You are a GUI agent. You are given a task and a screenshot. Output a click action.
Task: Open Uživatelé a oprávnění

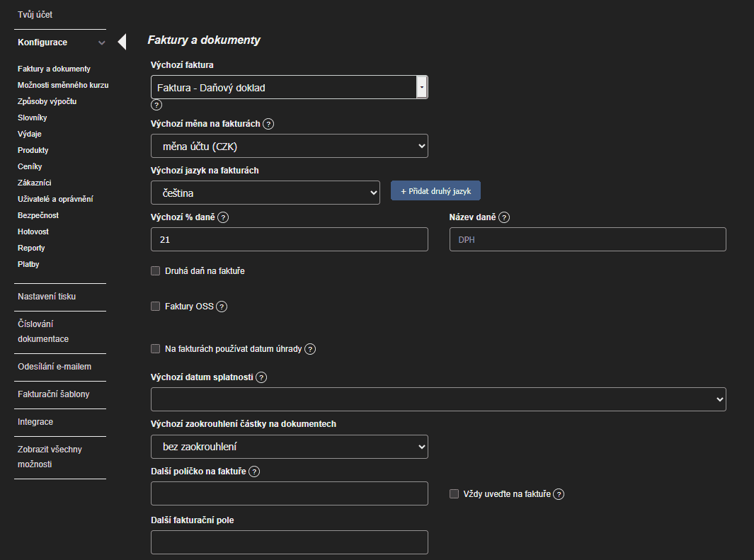(x=55, y=199)
